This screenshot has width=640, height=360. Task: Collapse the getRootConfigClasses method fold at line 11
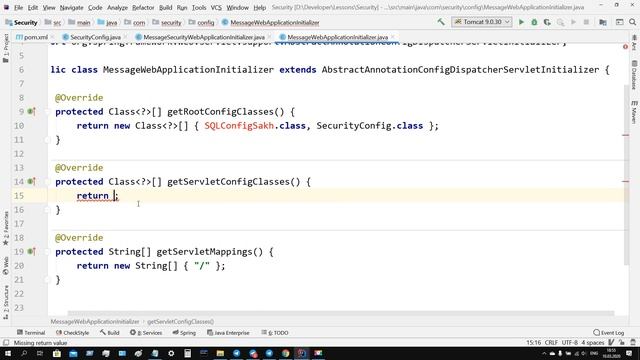tap(47, 140)
